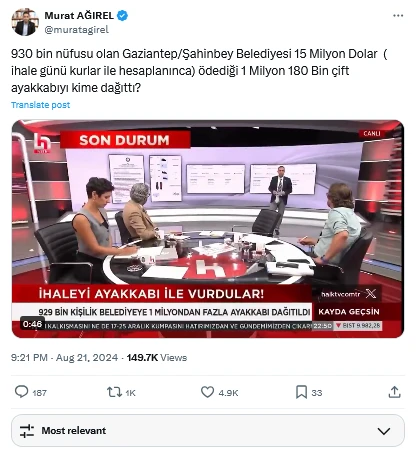Like the post with heart icon

coord(207,392)
